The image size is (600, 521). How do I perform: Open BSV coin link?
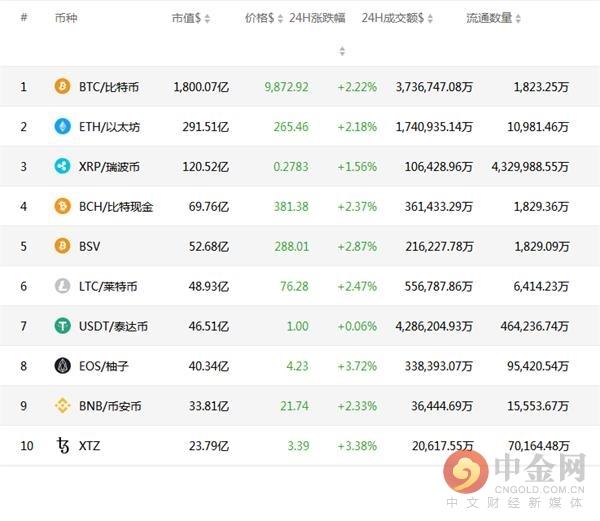point(90,246)
